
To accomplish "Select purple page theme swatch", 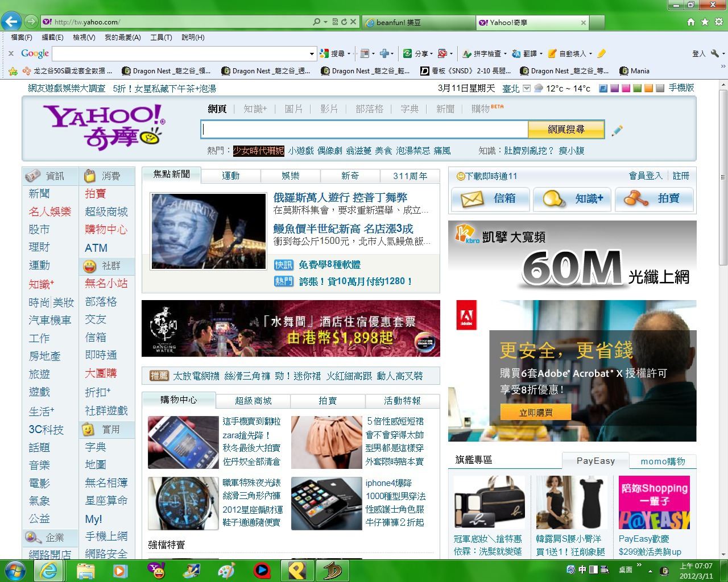I will (x=614, y=89).
